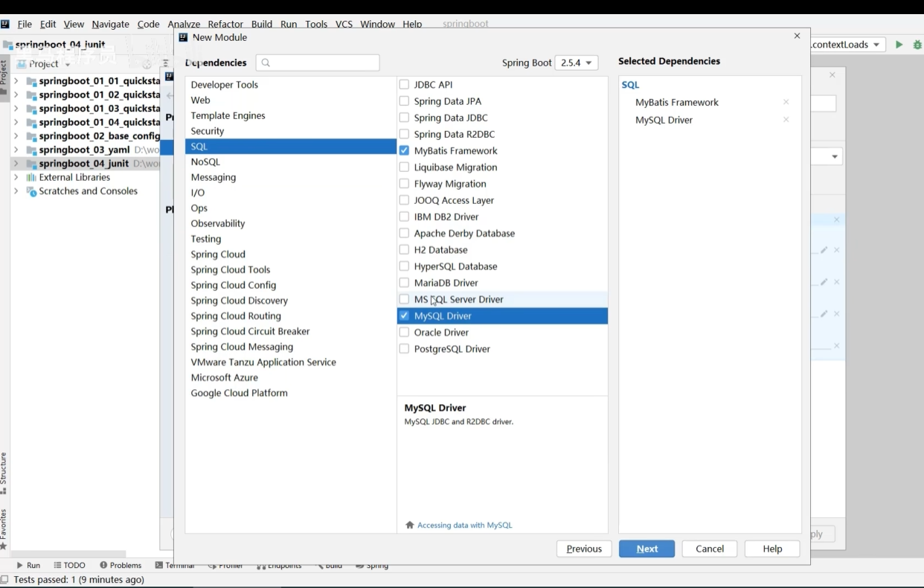The image size is (924, 588).
Task: Open the TODO tool window
Action: click(x=70, y=566)
